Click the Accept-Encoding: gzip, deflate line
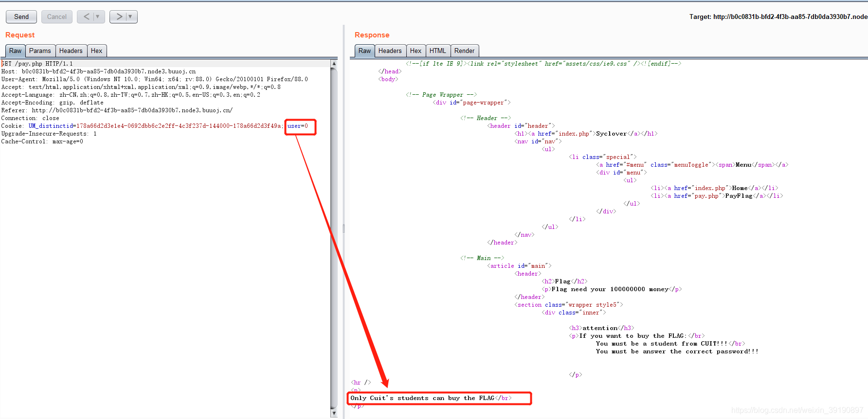The width and height of the screenshot is (868, 419). (52, 103)
